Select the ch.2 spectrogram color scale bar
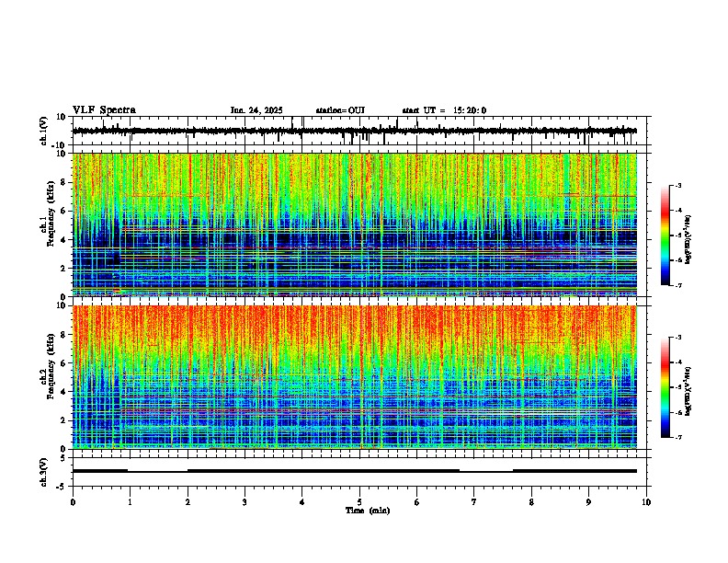Viewport: 728px width, 563px height. (x=665, y=387)
